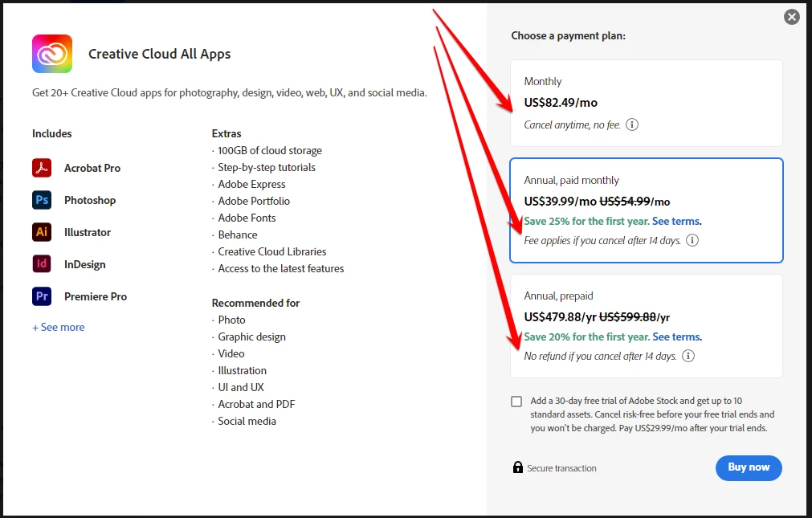This screenshot has height=518, width=812.
Task: Click the Behance item
Action: (x=238, y=235)
